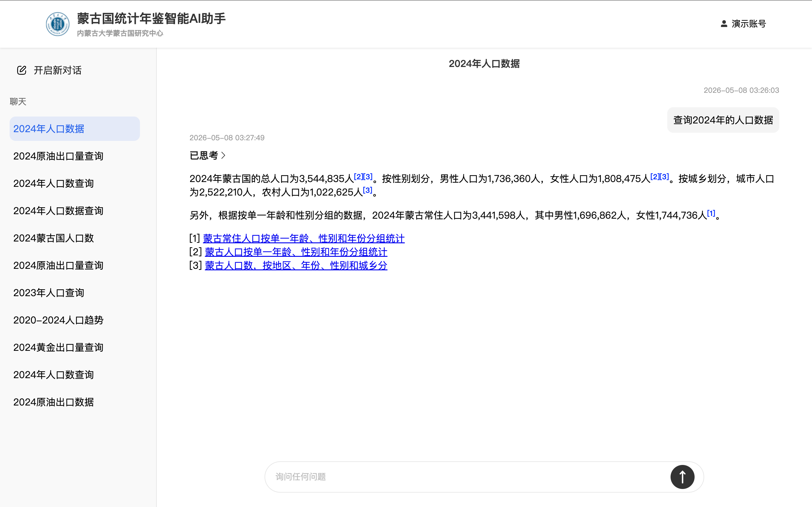The height and width of the screenshot is (507, 812).
Task: Click the user message 查询2024年的人口数据
Action: (723, 120)
